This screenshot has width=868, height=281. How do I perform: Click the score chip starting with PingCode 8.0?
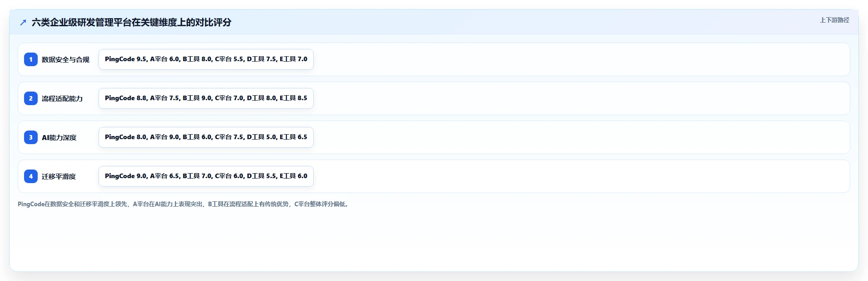pos(206,137)
